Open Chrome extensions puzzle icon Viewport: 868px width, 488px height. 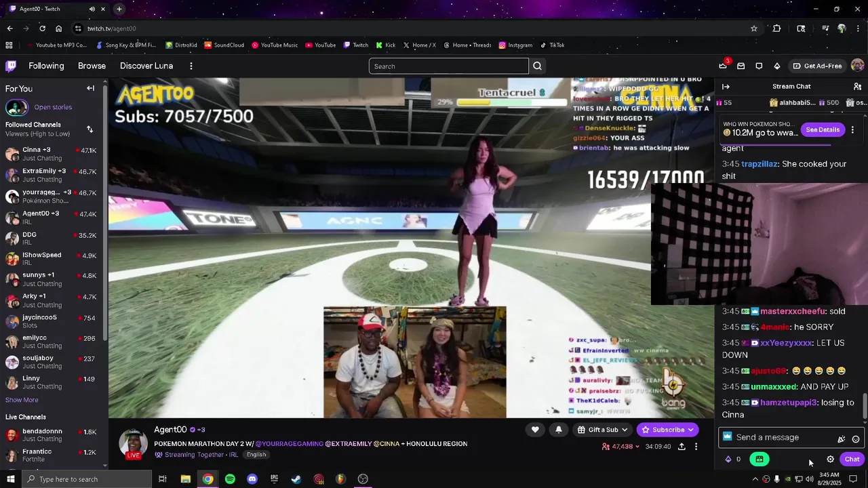776,28
